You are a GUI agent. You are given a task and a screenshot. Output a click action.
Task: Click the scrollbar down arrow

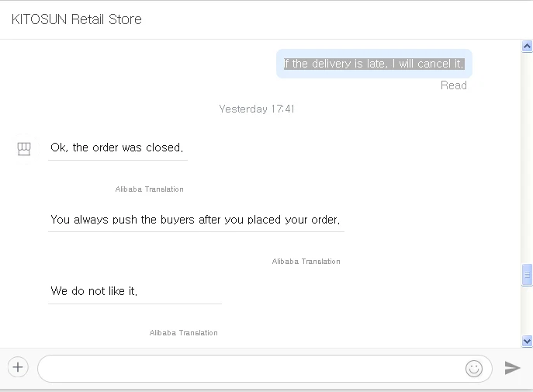[x=528, y=341]
